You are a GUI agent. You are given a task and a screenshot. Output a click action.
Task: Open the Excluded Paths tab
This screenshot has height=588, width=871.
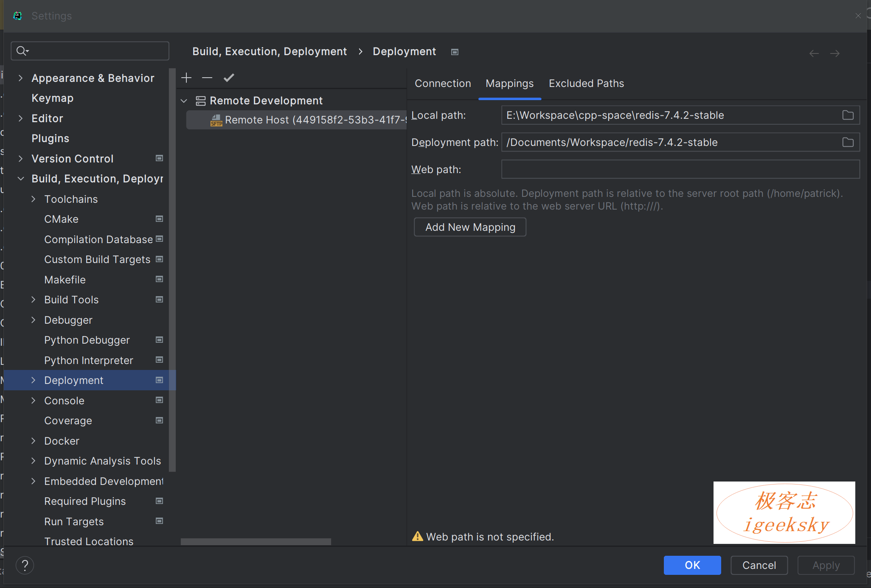point(586,84)
